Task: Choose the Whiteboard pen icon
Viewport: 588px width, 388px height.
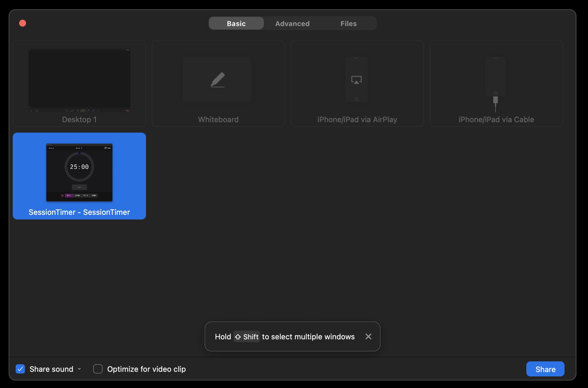Action: (218, 80)
